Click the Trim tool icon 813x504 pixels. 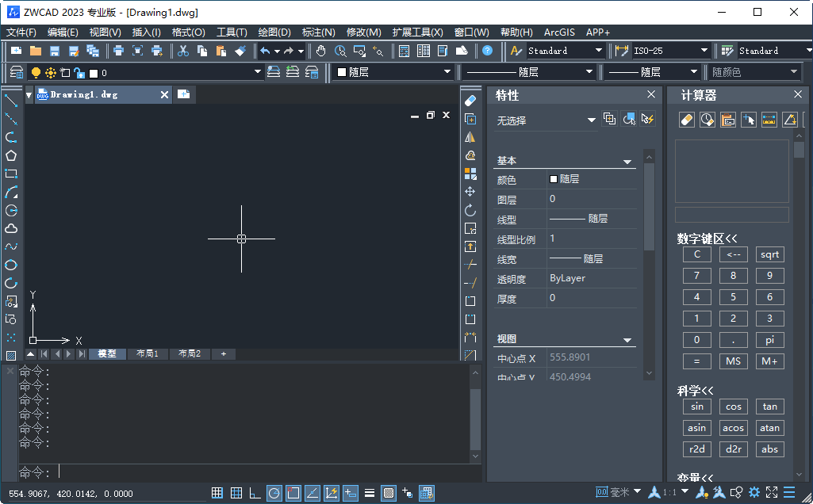(470, 265)
